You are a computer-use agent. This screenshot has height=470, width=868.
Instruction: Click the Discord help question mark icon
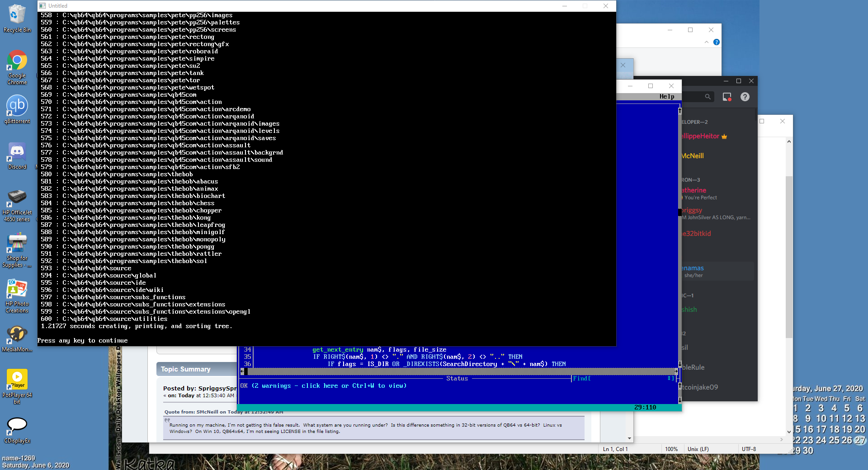pos(745,97)
